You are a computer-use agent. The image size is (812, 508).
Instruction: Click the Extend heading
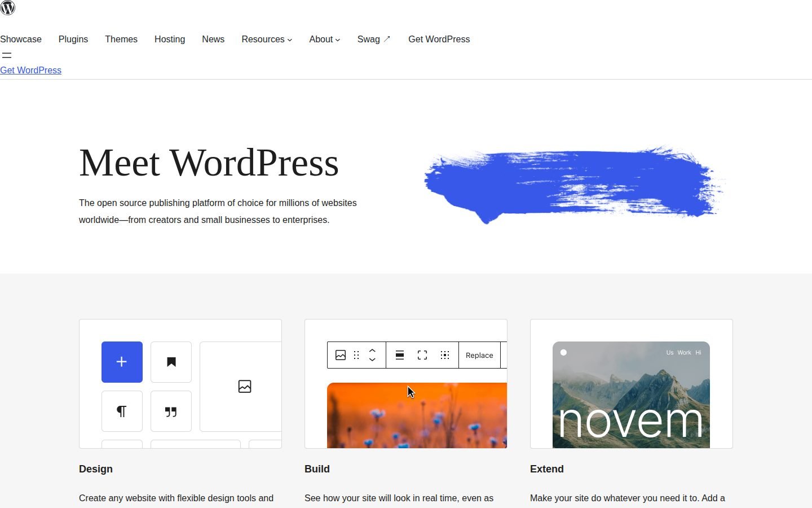(x=547, y=469)
